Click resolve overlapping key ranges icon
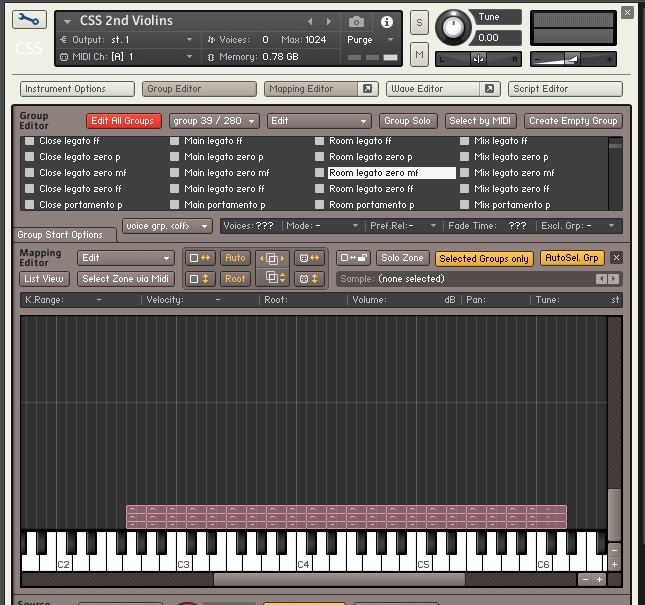645x605 pixels. pos(272,258)
